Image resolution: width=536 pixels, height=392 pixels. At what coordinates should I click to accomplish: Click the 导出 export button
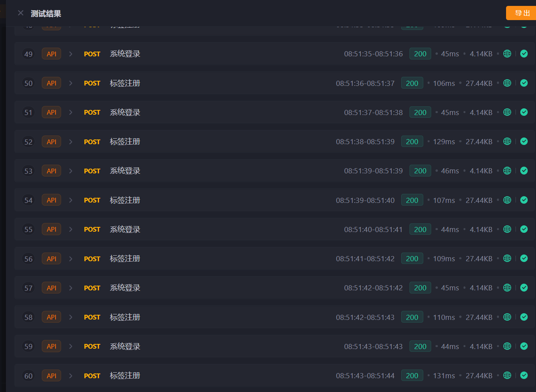pyautogui.click(x=521, y=13)
